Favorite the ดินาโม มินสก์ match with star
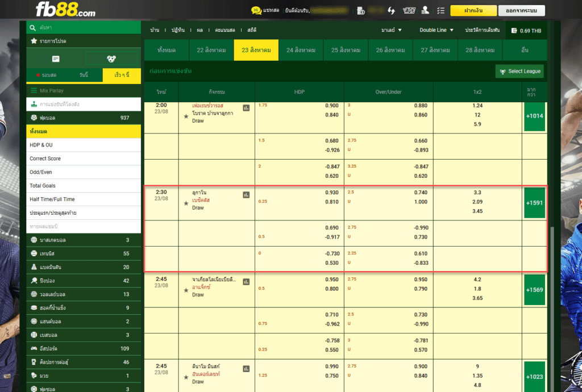 tap(186, 377)
